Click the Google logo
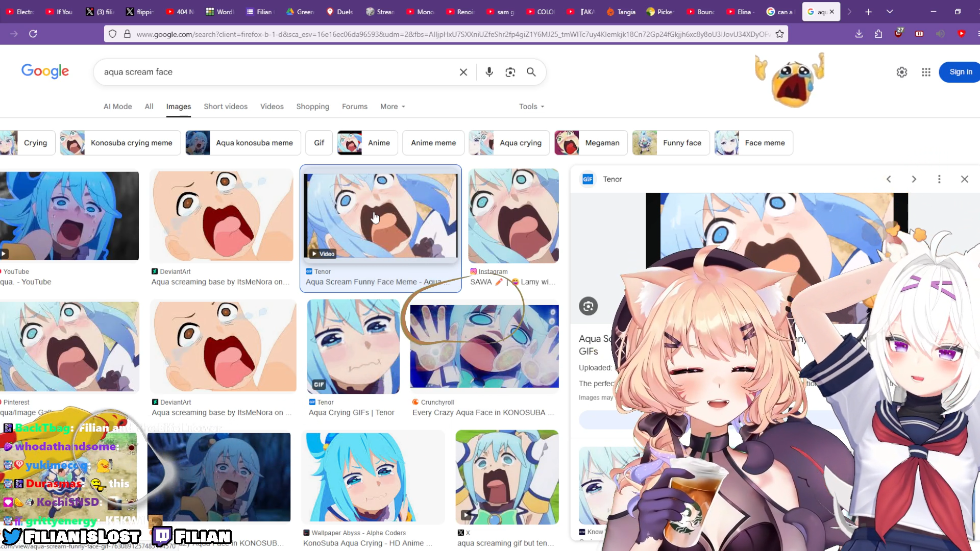Image resolution: width=980 pixels, height=551 pixels. tap(45, 71)
